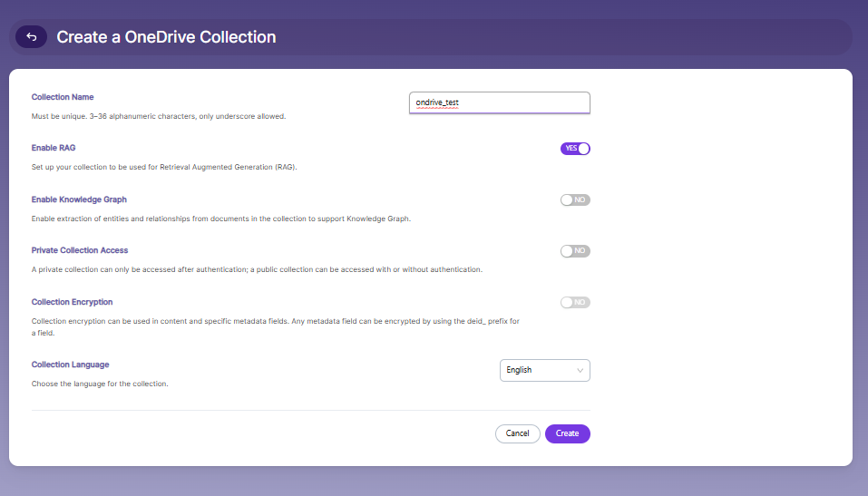Enable the Private Collection Access switch
The width and height of the screenshot is (868, 496).
point(575,251)
